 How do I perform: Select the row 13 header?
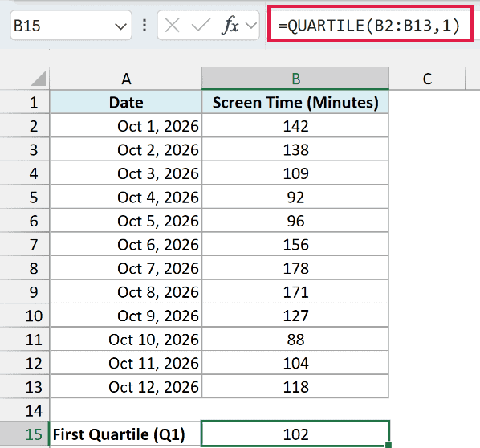(x=25, y=387)
